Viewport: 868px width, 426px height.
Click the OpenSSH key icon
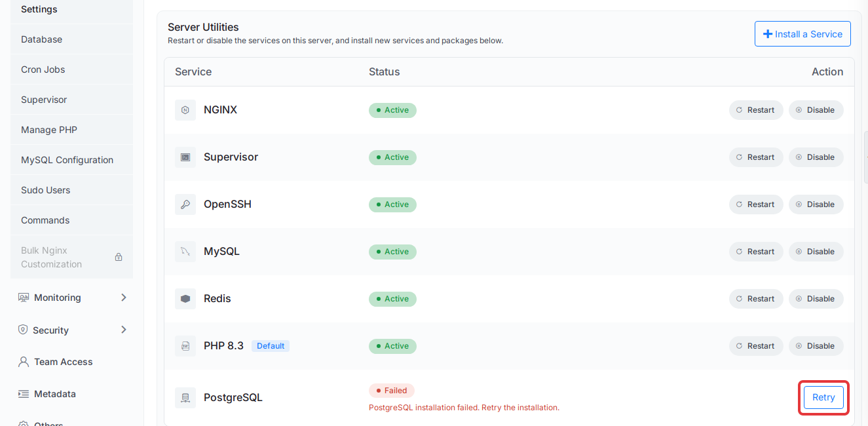click(185, 204)
